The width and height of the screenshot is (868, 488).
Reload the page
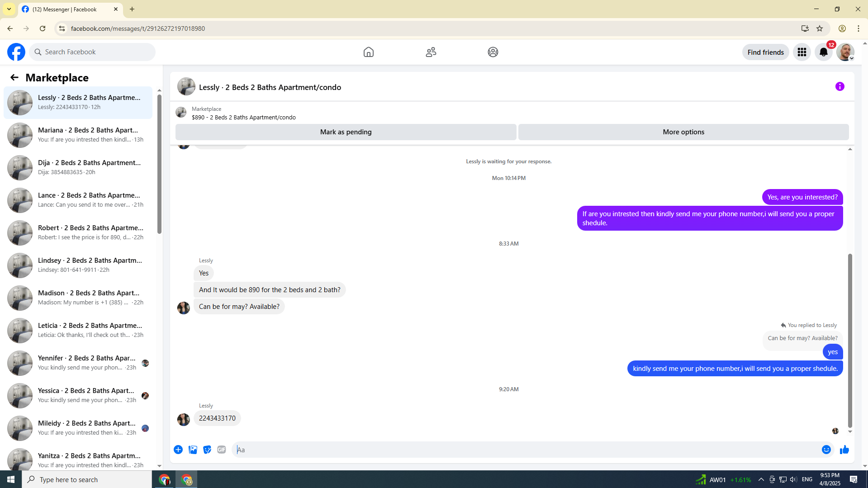[x=43, y=28]
